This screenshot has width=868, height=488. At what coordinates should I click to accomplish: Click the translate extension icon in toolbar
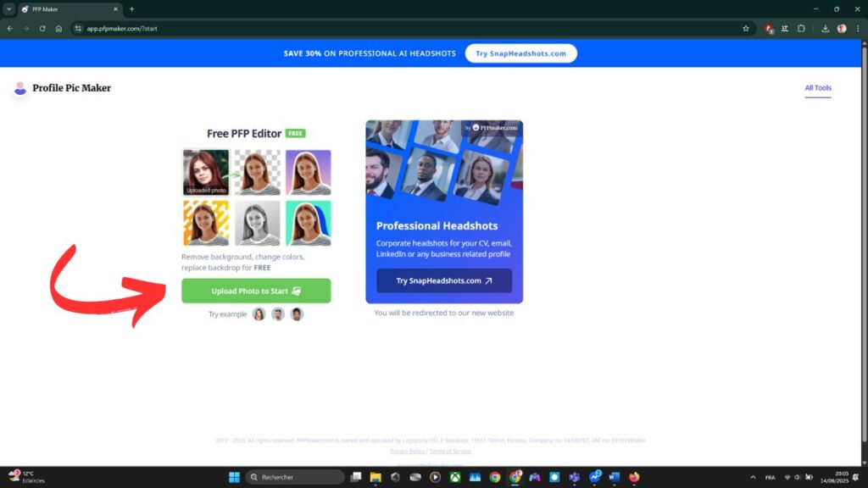[785, 28]
